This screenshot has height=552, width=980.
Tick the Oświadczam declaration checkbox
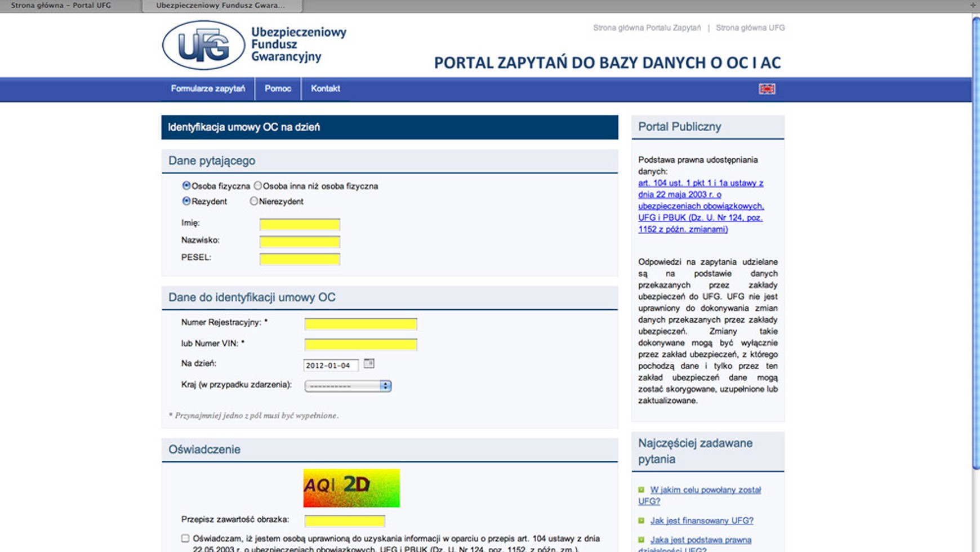click(x=185, y=538)
